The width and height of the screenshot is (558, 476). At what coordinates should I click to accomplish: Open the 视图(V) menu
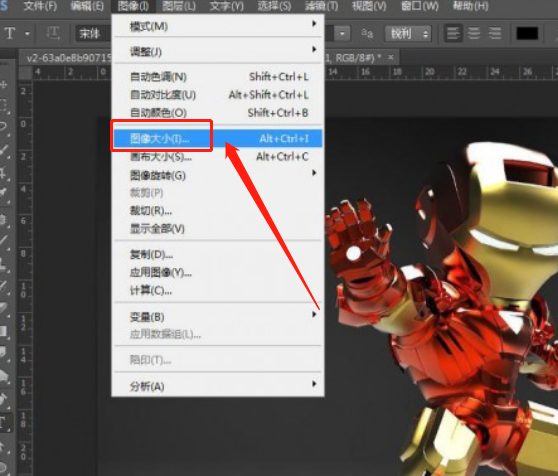pos(369,6)
